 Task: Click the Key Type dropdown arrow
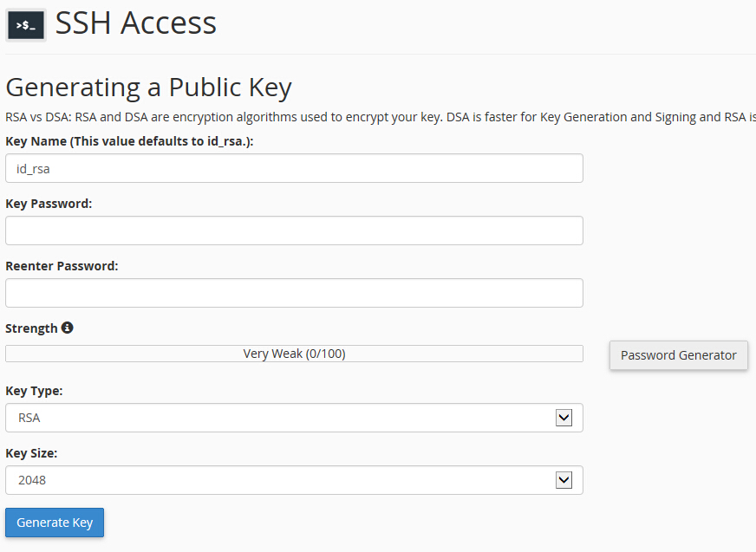click(564, 418)
